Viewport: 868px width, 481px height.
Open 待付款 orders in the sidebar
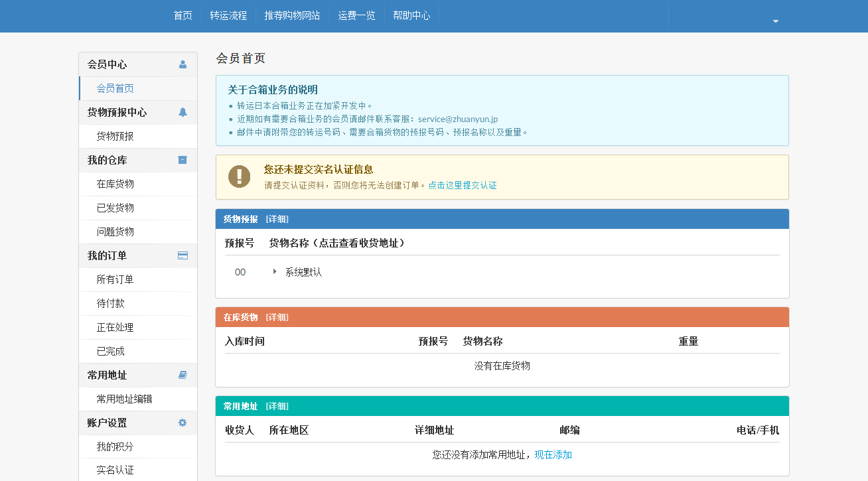(x=138, y=303)
